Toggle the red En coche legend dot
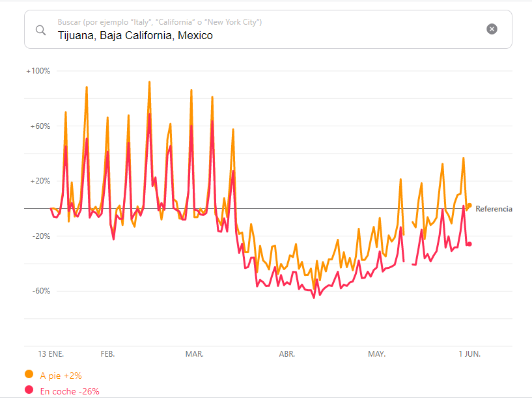Image resolution: width=532 pixels, height=399 pixels. point(29,390)
